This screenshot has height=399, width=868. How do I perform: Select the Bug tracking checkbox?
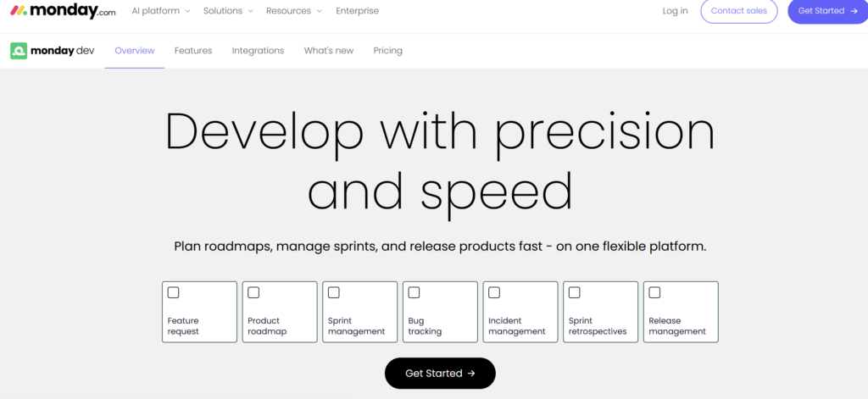tap(414, 293)
